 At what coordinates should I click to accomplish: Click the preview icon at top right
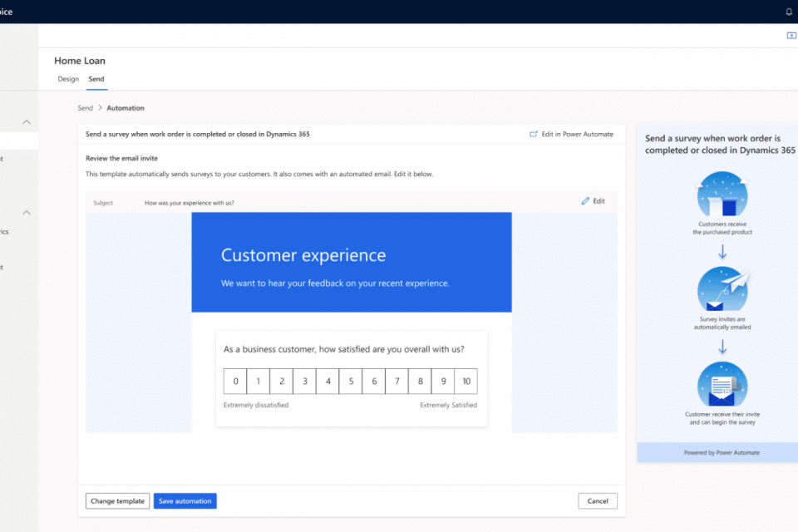coord(791,36)
